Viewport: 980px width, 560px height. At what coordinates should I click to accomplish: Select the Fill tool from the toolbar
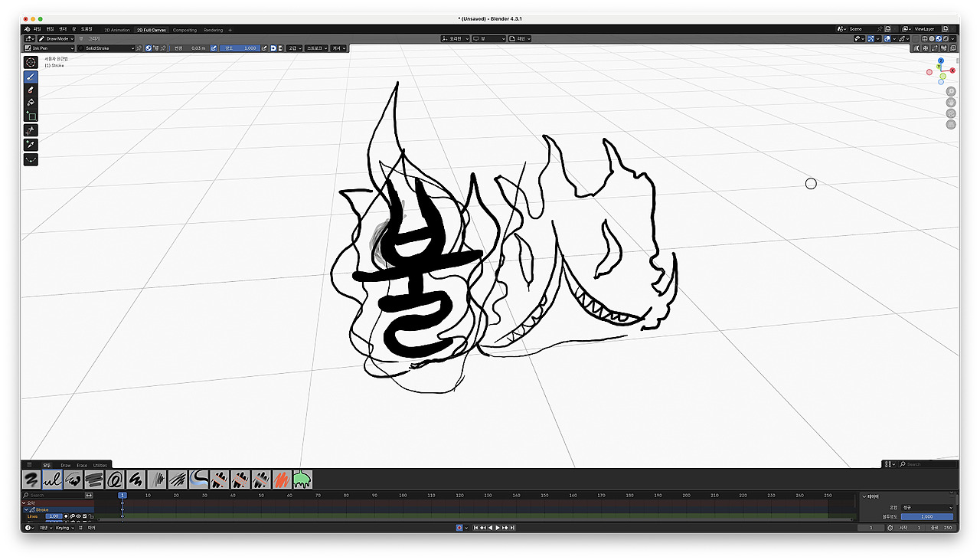[31, 102]
